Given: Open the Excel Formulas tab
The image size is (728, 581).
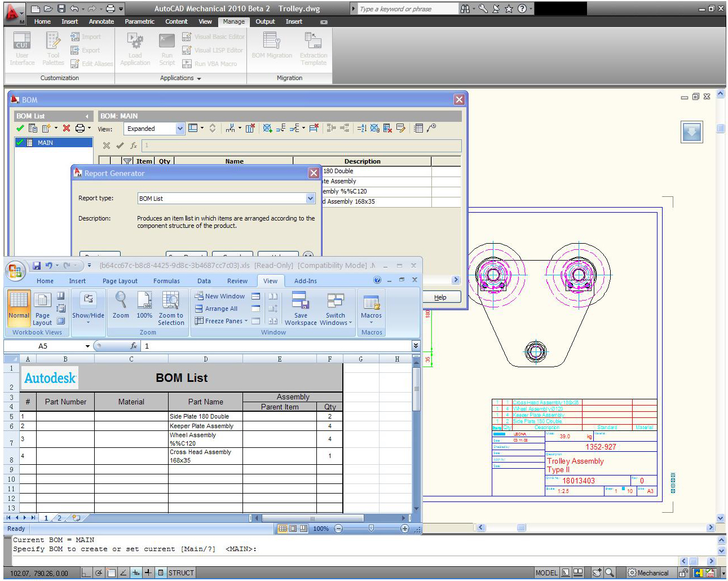Looking at the screenshot, I should [x=167, y=281].
